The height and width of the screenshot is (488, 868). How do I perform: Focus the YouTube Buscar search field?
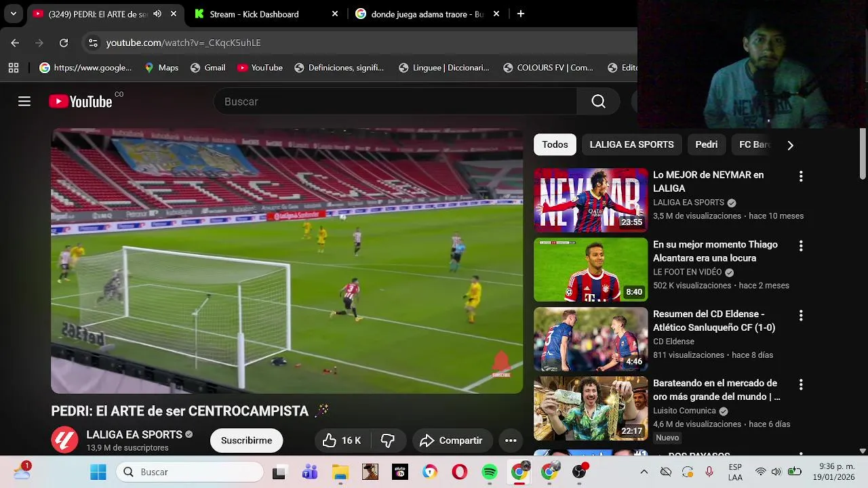point(395,102)
